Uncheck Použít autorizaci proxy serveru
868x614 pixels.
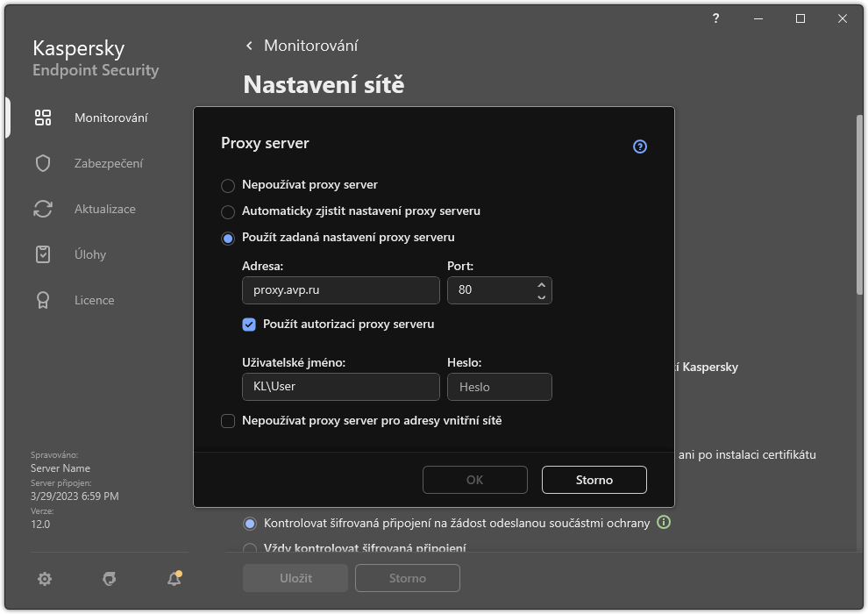tap(249, 325)
